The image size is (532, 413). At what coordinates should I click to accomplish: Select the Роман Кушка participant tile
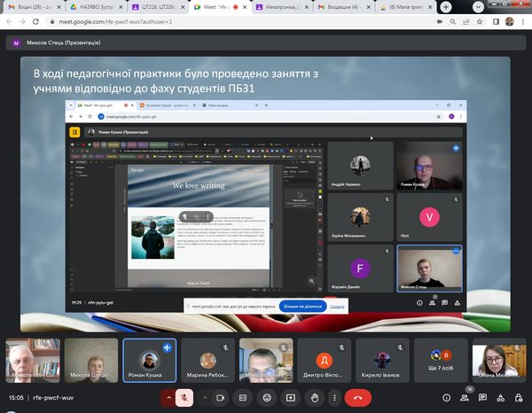coord(149,361)
